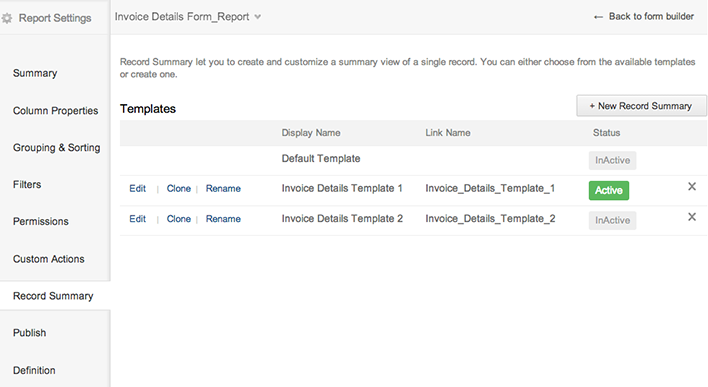708x387 pixels.
Task: Open the Invoice Details Form_Report dropdown arrow
Action: pos(257,17)
